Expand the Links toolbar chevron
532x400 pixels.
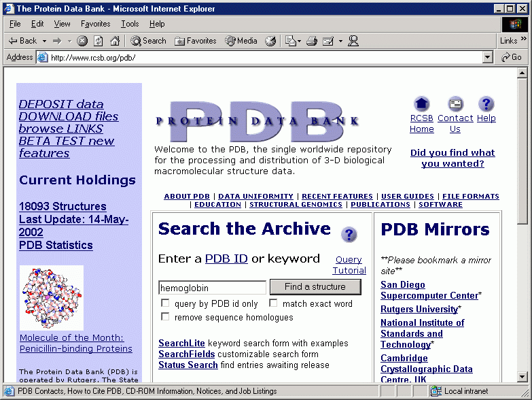(x=524, y=38)
